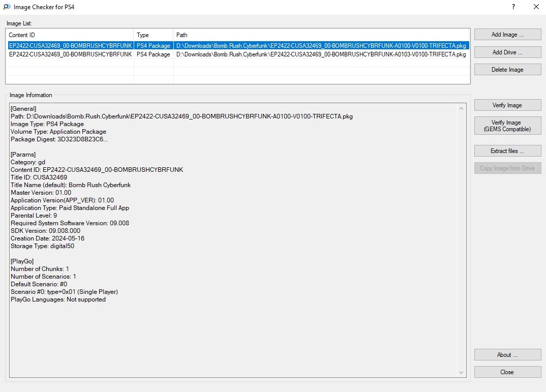
Task: Click the Type column header
Action: 154,35
